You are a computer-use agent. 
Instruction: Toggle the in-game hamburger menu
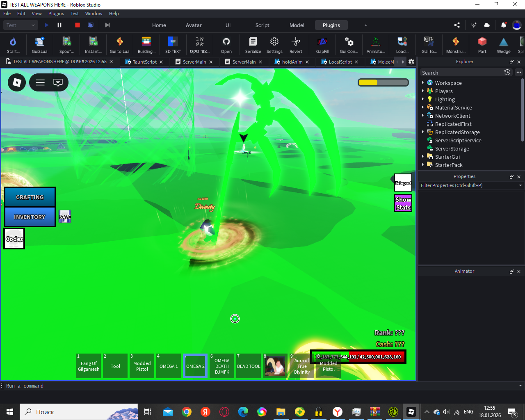coord(40,82)
